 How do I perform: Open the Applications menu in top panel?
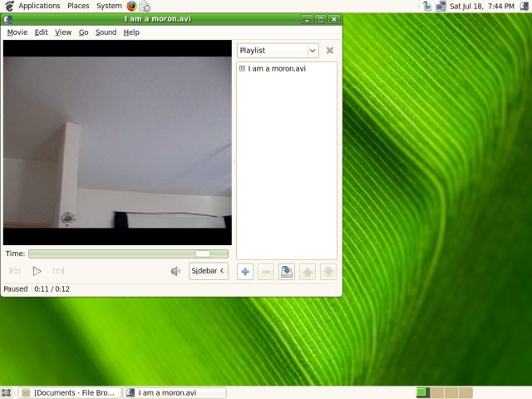39,6
